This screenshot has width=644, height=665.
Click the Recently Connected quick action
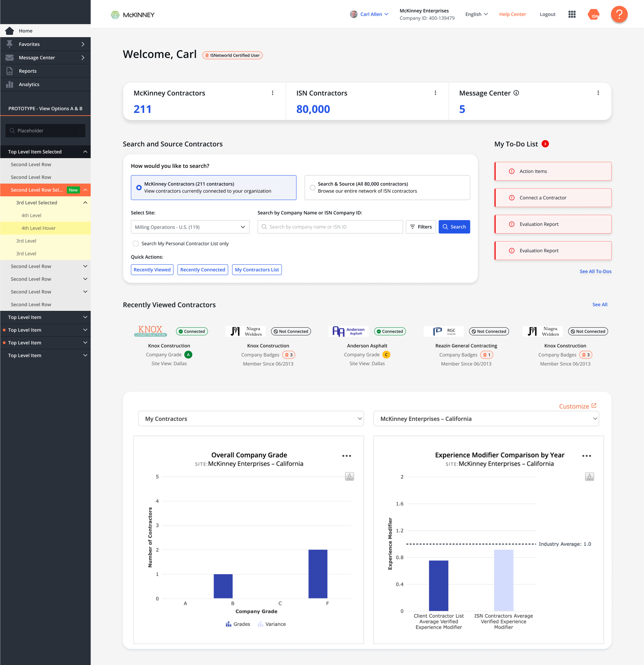(203, 270)
